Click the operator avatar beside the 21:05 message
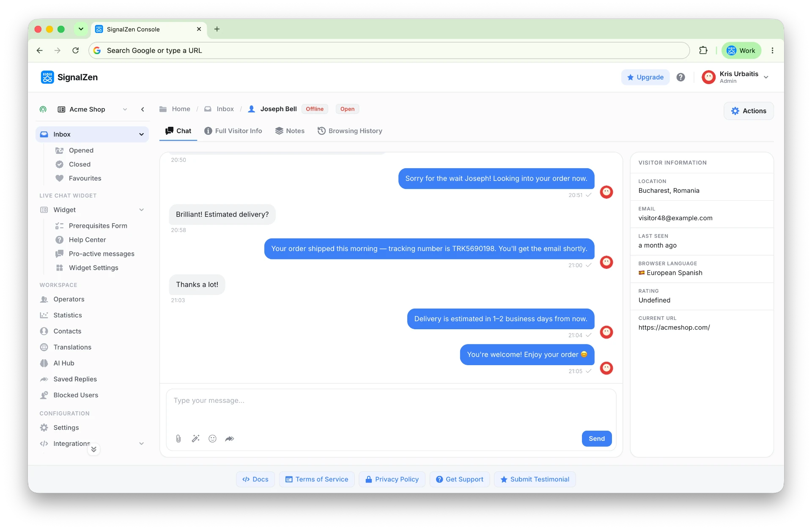Image resolution: width=812 pixels, height=530 pixels. (x=606, y=368)
